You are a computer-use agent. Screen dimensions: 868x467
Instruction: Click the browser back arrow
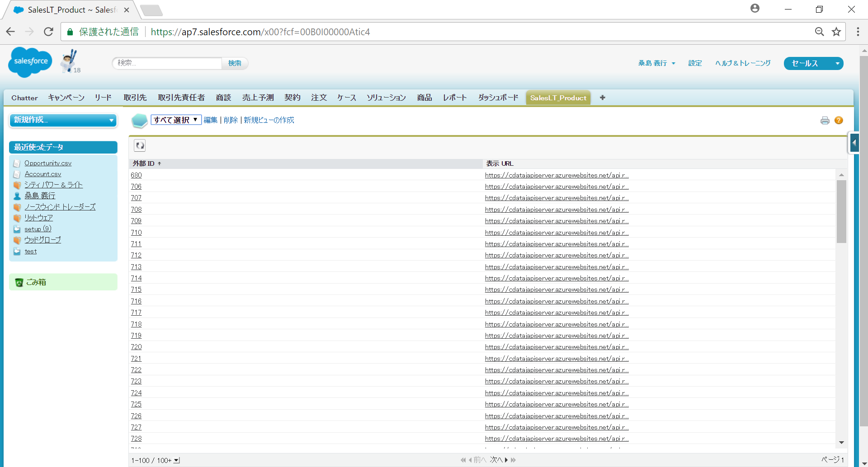pos(10,32)
